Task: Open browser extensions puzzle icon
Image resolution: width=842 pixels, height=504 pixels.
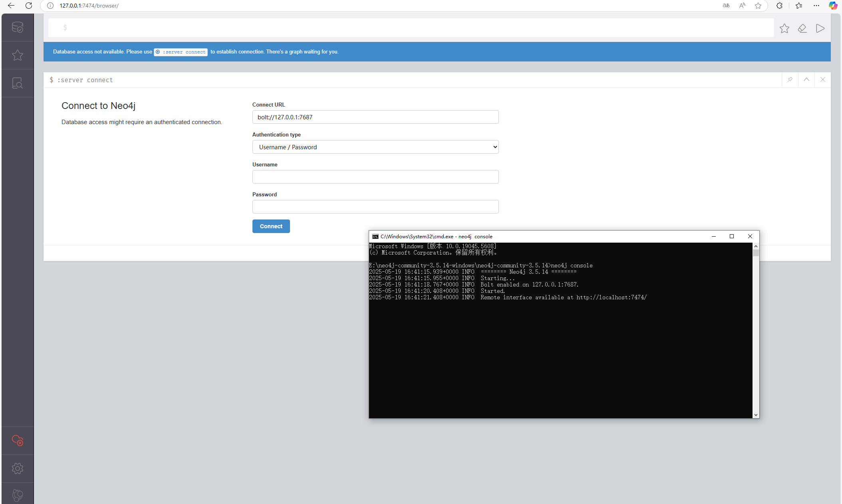Action: pyautogui.click(x=779, y=6)
